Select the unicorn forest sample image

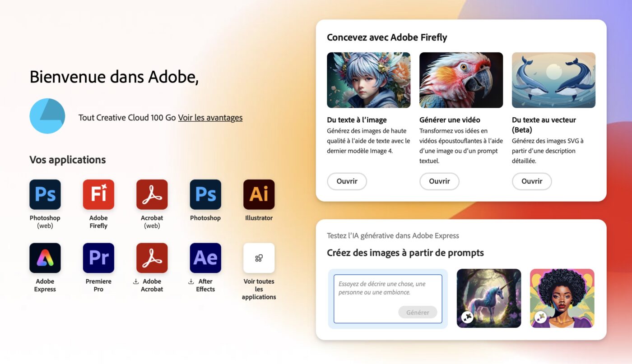[x=489, y=298]
